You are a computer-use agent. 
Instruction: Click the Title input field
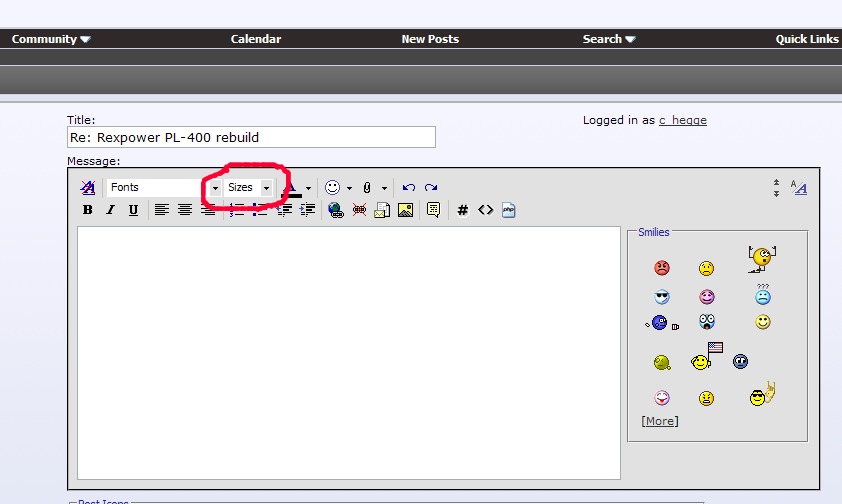coord(251,137)
